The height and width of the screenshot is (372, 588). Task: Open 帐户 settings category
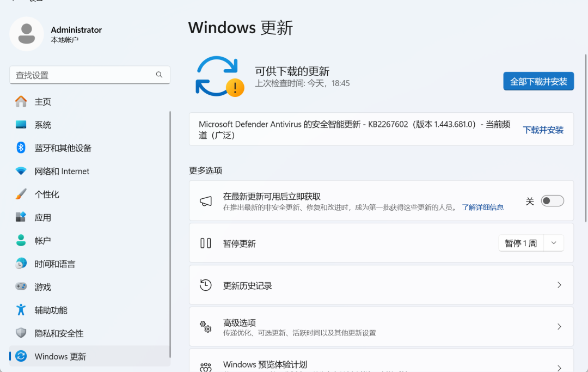(x=90, y=241)
